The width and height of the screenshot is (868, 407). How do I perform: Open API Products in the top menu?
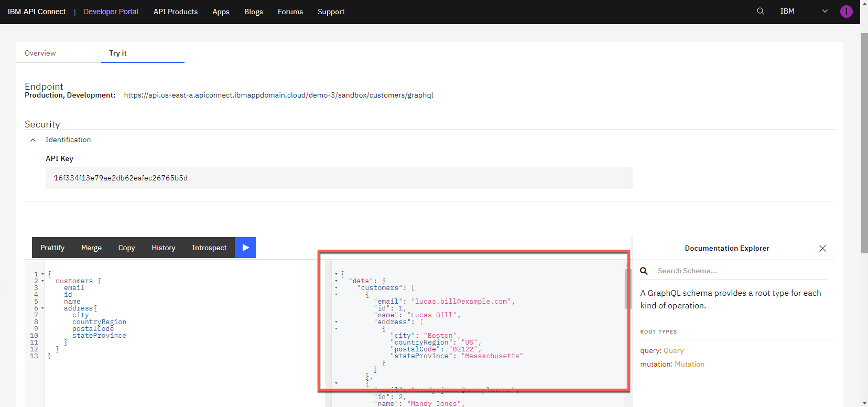[x=175, y=12]
